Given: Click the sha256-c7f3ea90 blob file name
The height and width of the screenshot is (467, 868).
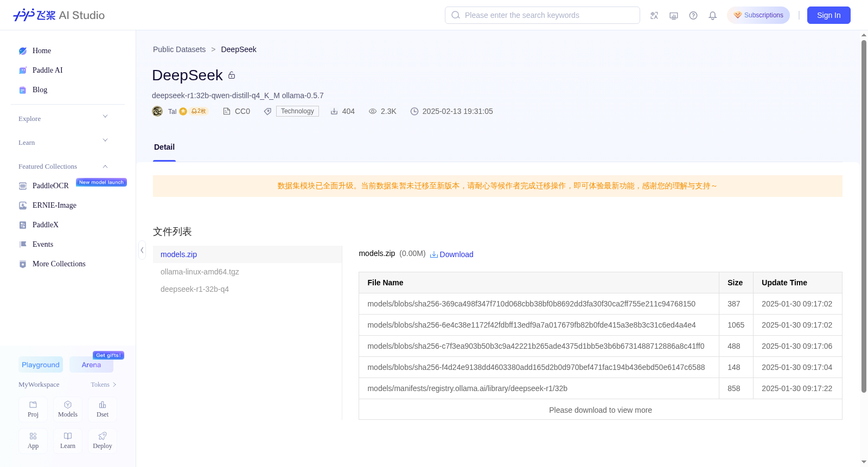Looking at the screenshot, I should [536, 346].
